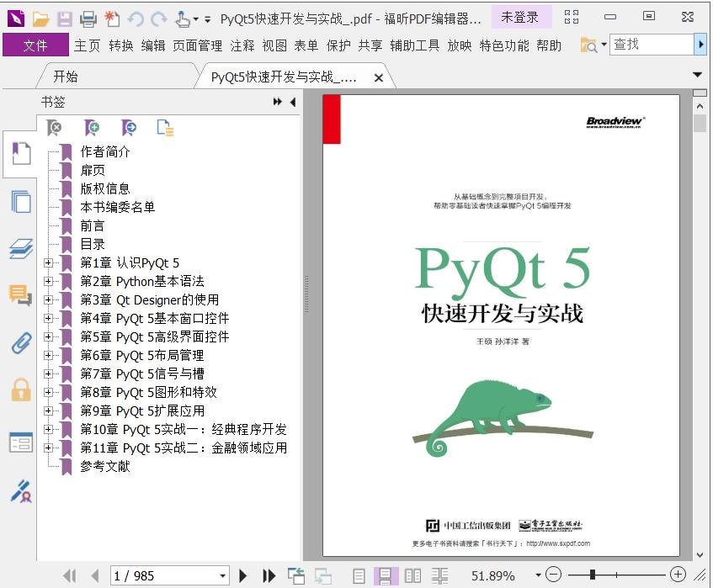Open bookmark 参考文献
Viewport: 713px width, 588px height.
tap(105, 466)
